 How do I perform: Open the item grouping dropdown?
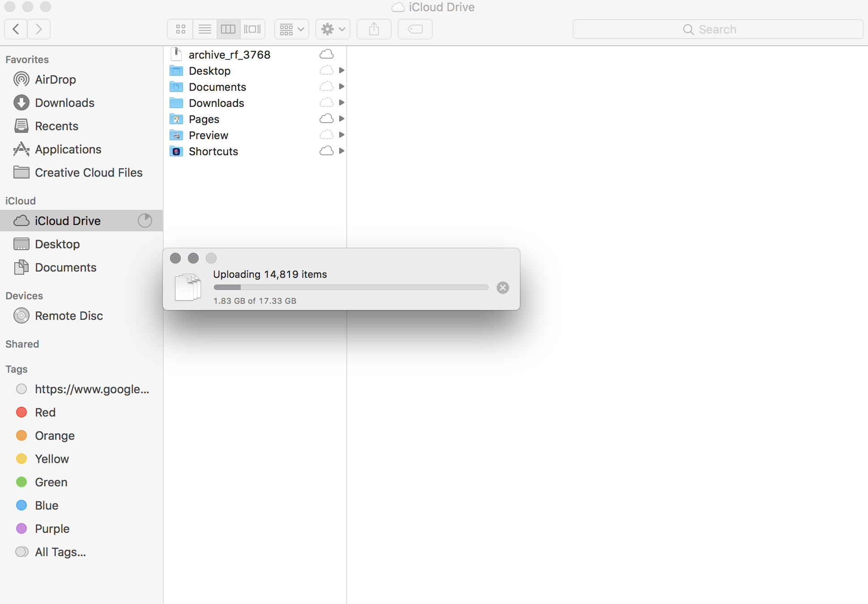pyautogui.click(x=291, y=29)
